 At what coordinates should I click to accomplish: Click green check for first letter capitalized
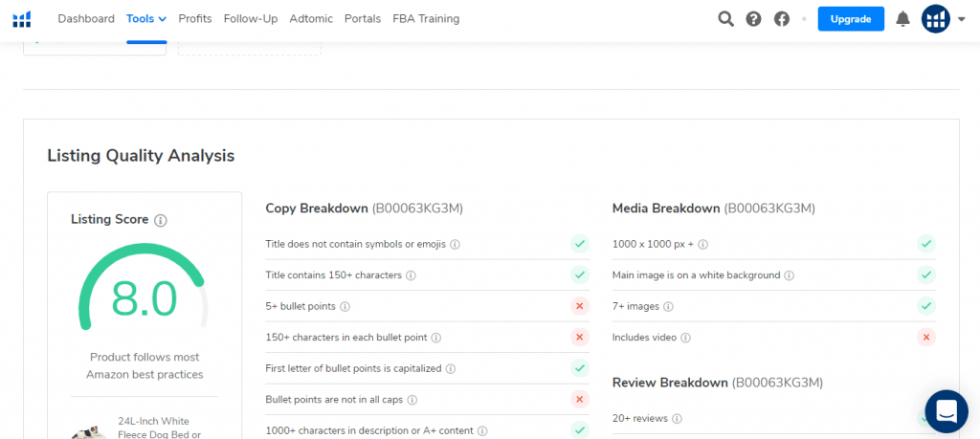coord(579,368)
